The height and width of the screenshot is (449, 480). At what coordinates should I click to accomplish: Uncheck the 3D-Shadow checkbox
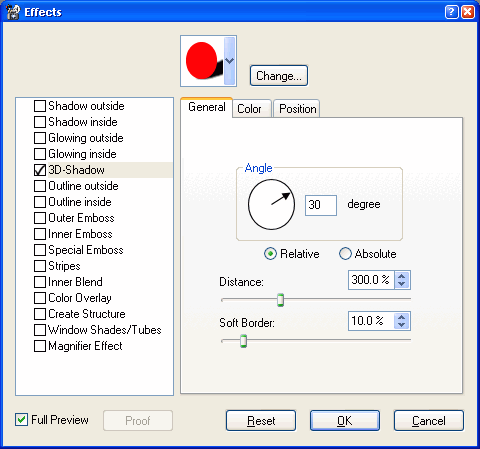[40, 170]
